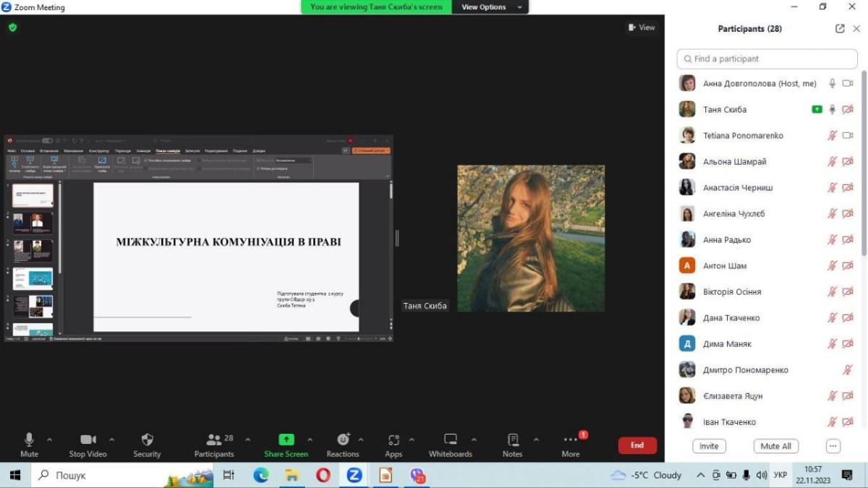Toggle microphone for Tetiana Ponomarenko

click(832, 136)
